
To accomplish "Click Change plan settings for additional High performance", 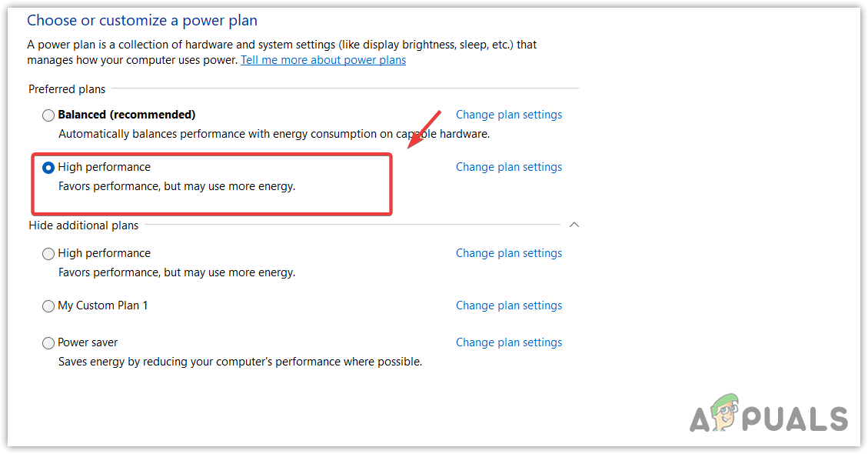I will pos(508,253).
